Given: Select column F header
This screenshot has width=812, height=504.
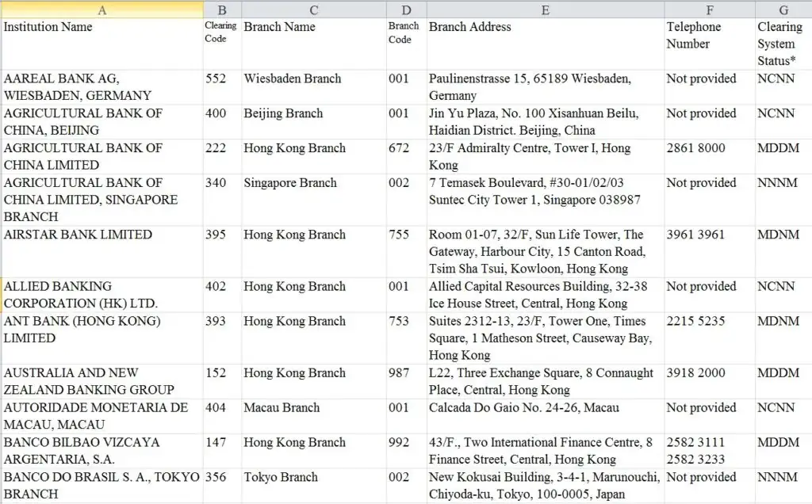Looking at the screenshot, I should (709, 10).
